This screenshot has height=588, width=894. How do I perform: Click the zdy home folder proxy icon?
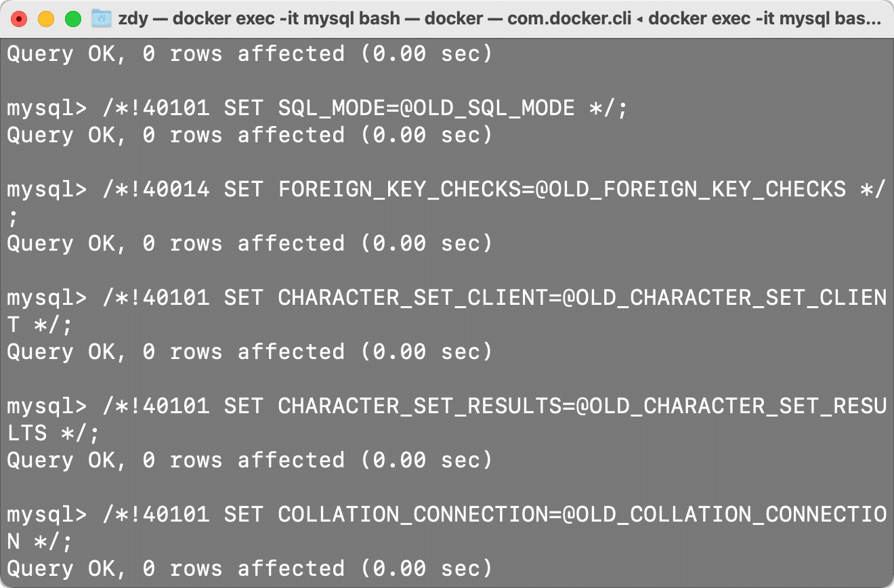[x=101, y=18]
